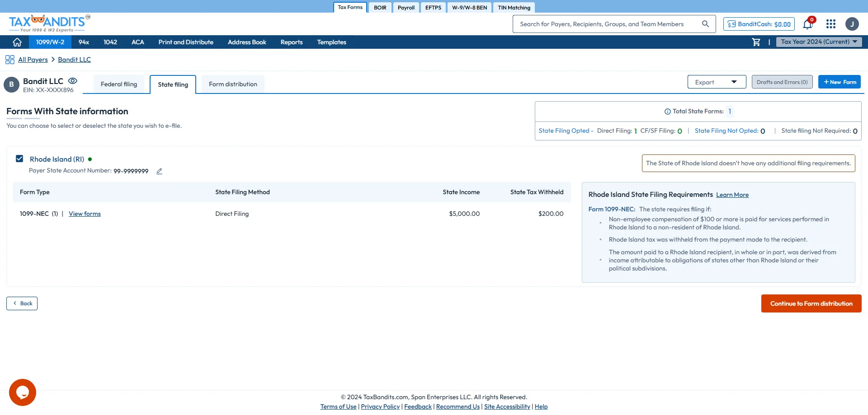Click the Bandit LLC avatar B
The width and height of the screenshot is (868, 415).
11,84
